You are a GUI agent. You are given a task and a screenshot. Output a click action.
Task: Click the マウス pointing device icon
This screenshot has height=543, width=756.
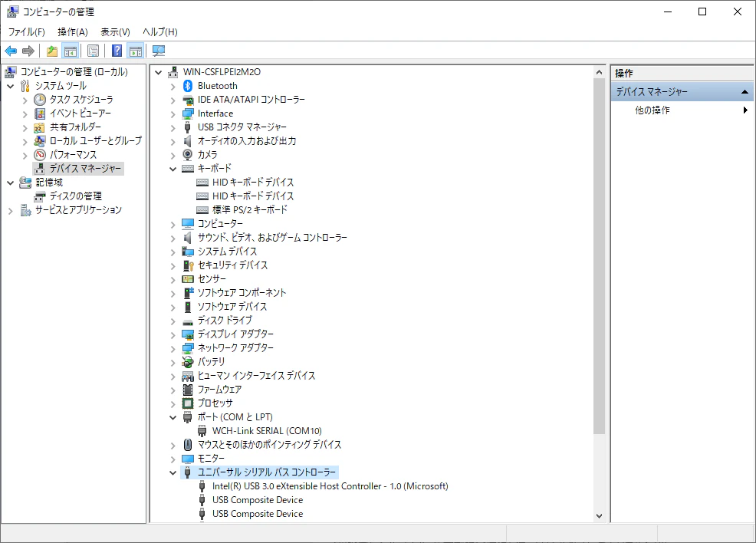click(x=188, y=445)
